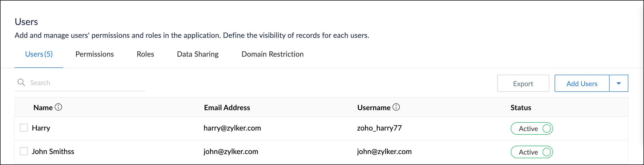Open the Domain Restriction tab
Screen dimensions: 644x165
tap(272, 54)
